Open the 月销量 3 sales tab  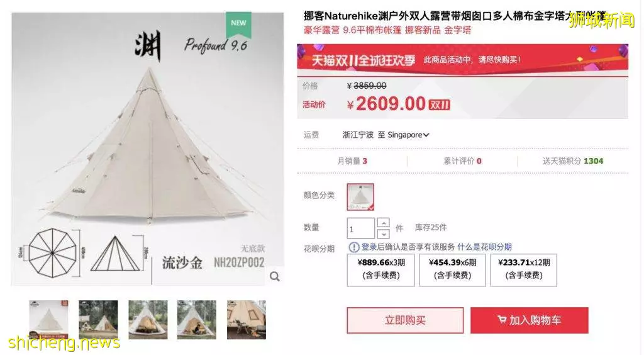tap(352, 161)
